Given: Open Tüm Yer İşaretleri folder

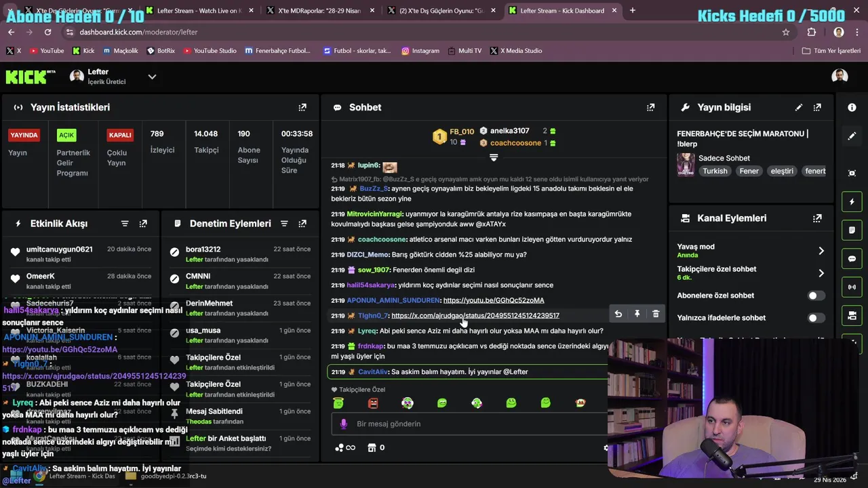Looking at the screenshot, I should 831,51.
